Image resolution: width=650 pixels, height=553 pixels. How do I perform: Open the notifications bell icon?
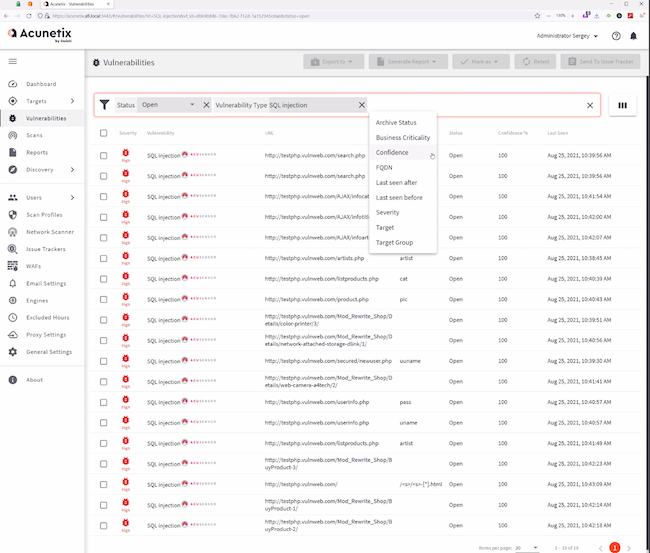(x=632, y=36)
